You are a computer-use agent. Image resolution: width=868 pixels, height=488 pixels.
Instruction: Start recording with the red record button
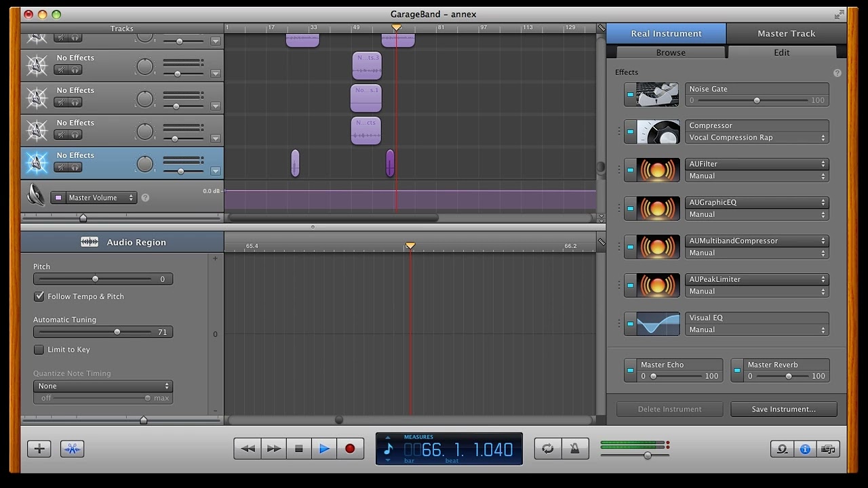point(350,449)
